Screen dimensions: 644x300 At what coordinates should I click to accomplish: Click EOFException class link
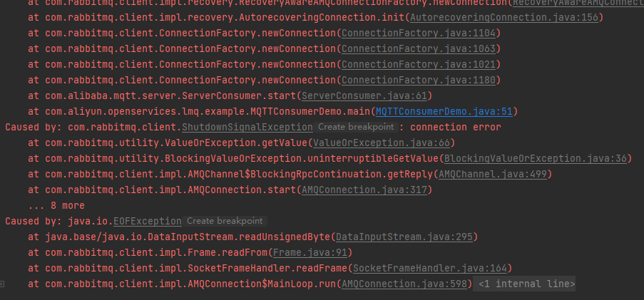pos(148,221)
